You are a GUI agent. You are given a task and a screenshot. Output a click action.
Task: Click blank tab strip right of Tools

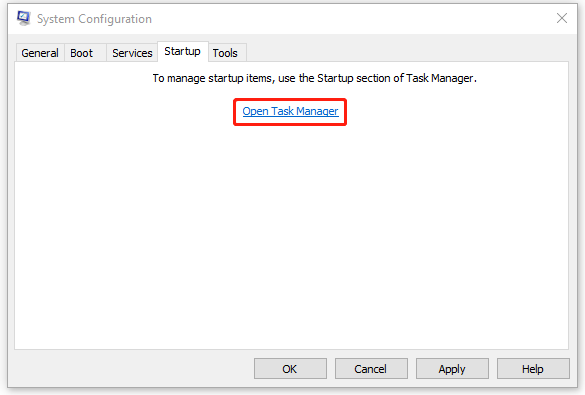(x=407, y=52)
